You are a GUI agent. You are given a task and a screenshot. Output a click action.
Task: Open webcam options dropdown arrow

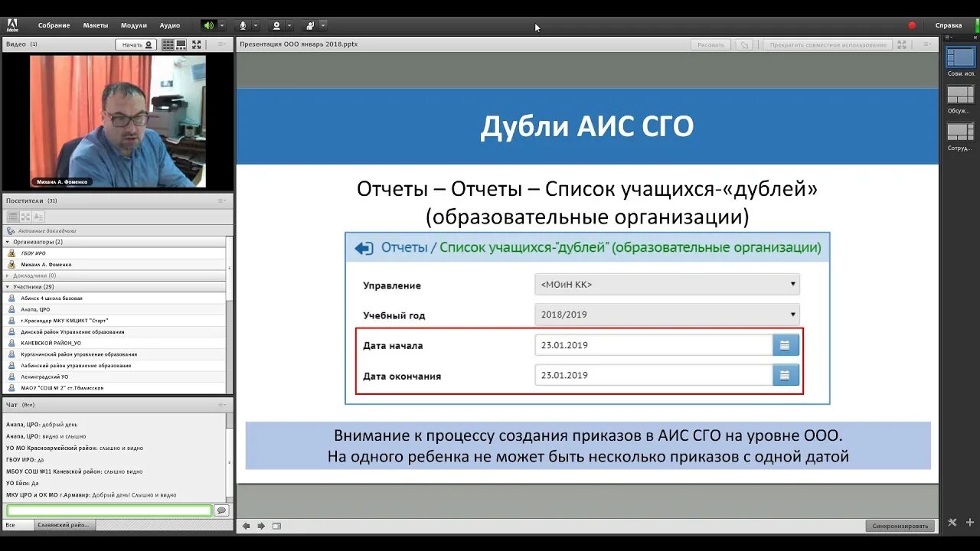(289, 25)
